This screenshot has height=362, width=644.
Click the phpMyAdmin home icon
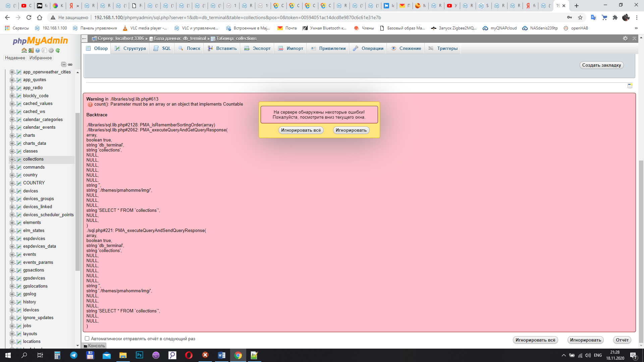(24, 50)
